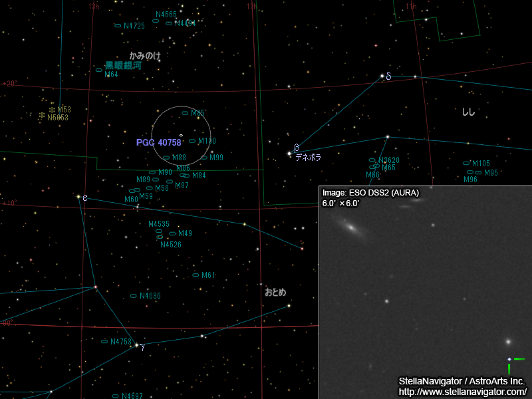The height and width of the screenshot is (399, 532).
Task: Select the M64 galaxy symbol
Action: point(99,70)
